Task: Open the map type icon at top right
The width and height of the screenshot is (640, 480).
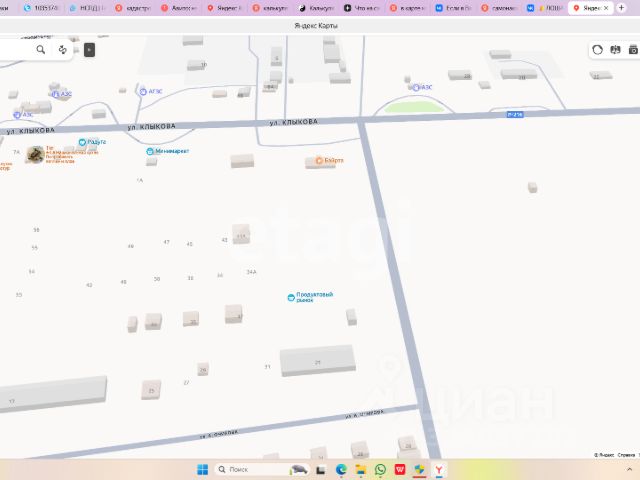Action: (615, 50)
